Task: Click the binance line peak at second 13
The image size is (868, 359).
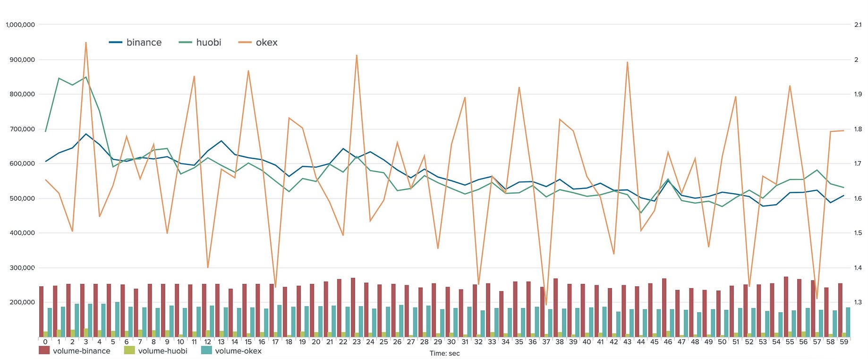Action: tap(221, 141)
